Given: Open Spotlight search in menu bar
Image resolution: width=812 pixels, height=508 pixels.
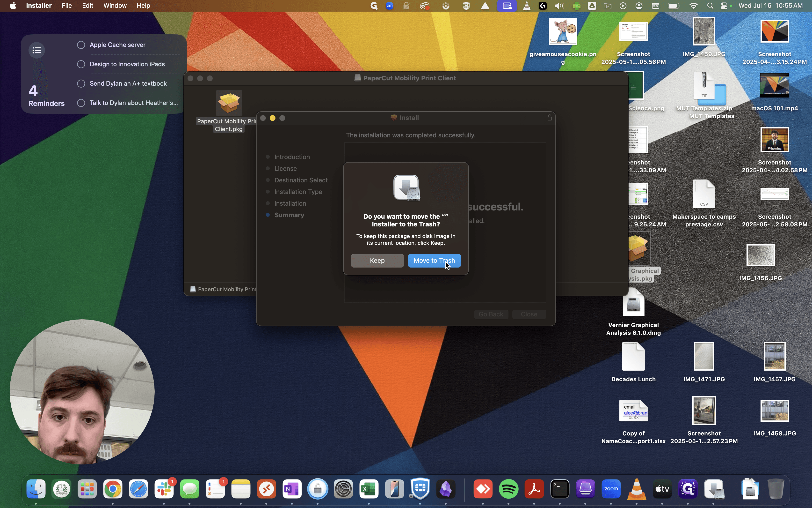Looking at the screenshot, I should (710, 6).
